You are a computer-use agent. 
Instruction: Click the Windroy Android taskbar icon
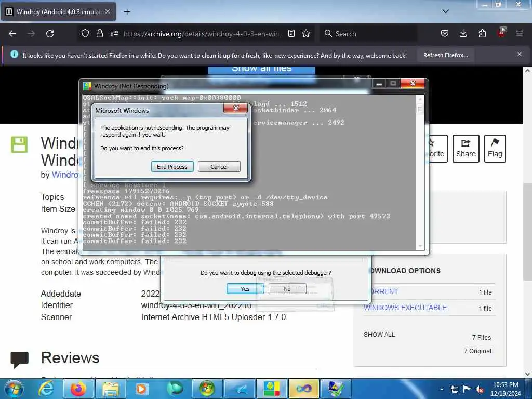[272, 389]
